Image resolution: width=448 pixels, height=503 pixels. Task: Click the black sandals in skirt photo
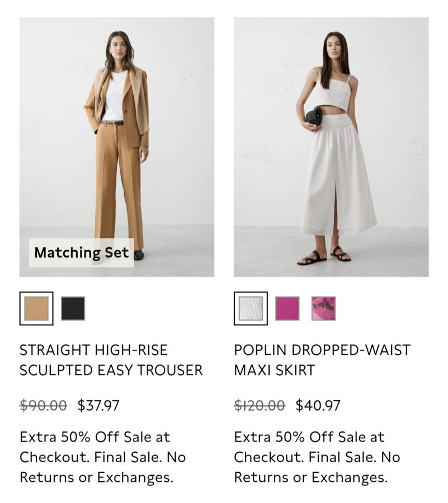(323, 255)
